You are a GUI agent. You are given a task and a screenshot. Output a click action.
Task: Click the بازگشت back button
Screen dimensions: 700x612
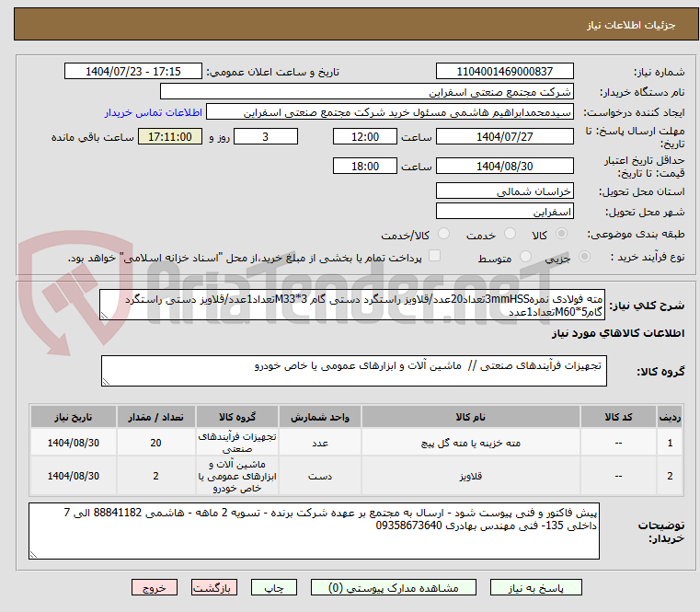coord(213,587)
